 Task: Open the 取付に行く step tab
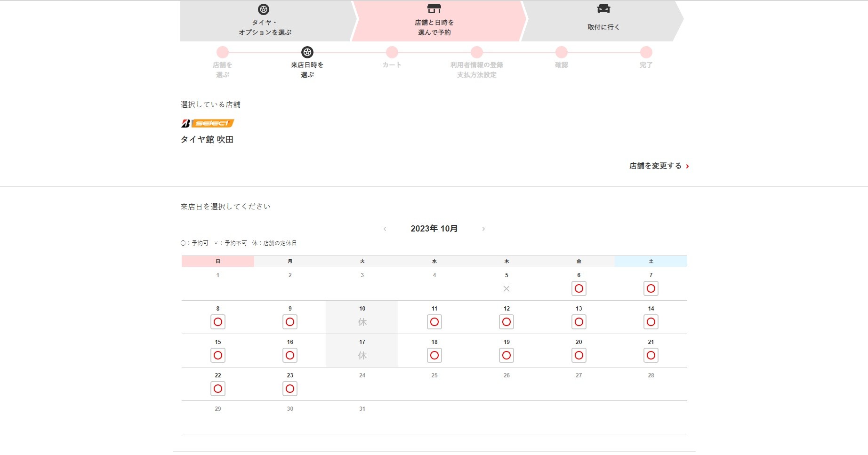click(603, 27)
